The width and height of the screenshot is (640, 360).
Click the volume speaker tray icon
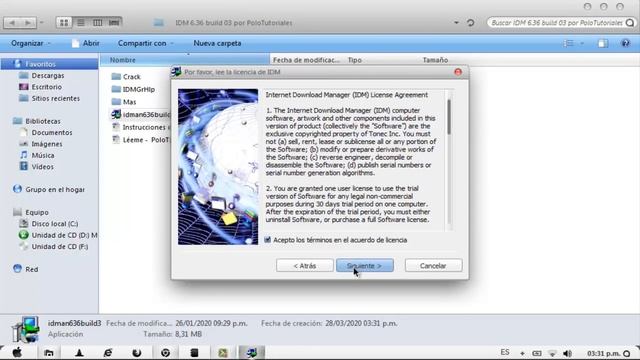pyautogui.click(x=567, y=353)
